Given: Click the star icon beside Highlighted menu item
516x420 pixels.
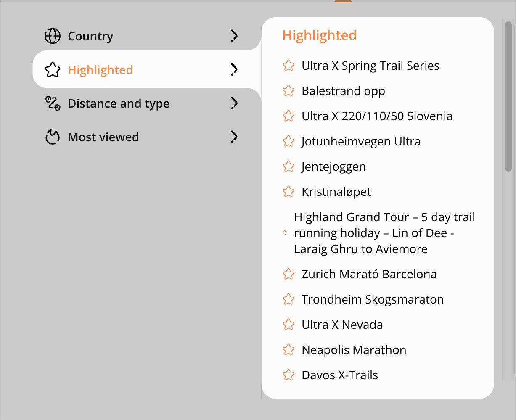Looking at the screenshot, I should 53,70.
